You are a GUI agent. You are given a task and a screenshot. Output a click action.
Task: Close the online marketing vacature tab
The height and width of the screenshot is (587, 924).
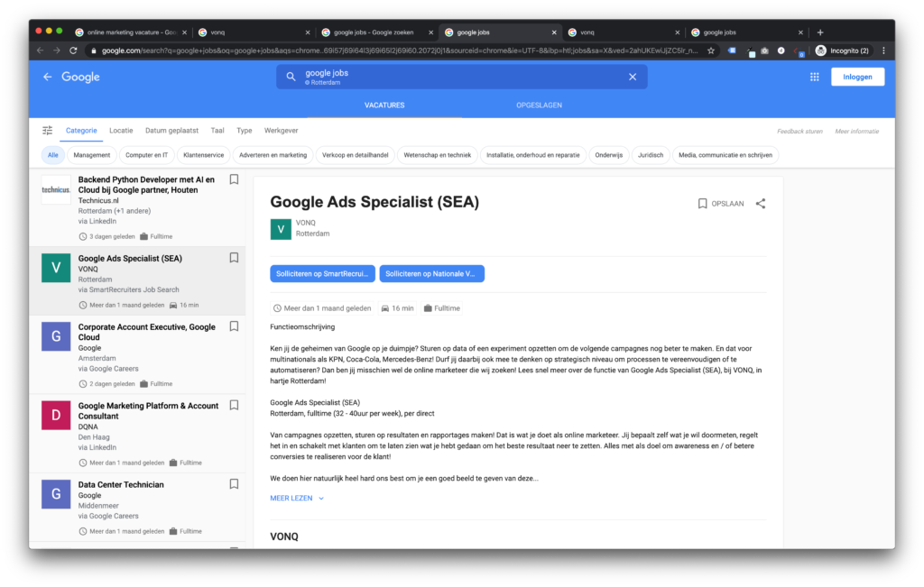click(x=184, y=32)
